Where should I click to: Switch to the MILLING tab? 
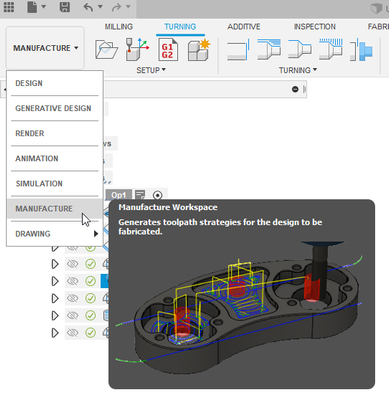[119, 27]
